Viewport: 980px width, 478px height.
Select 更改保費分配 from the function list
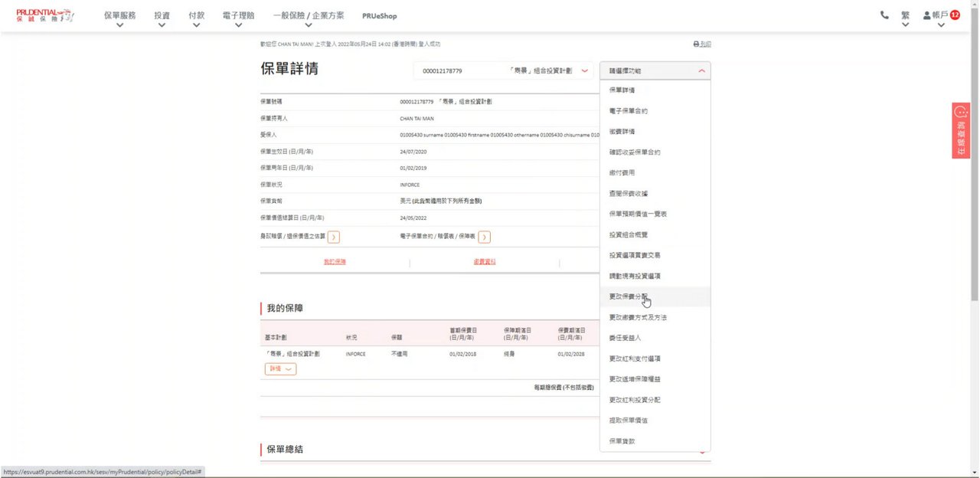click(629, 296)
